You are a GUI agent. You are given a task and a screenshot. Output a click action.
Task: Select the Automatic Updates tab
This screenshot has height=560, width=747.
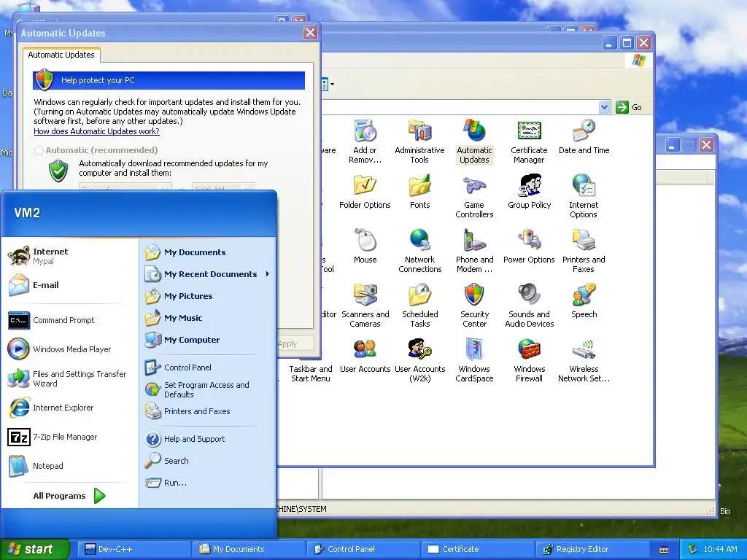pos(61,55)
